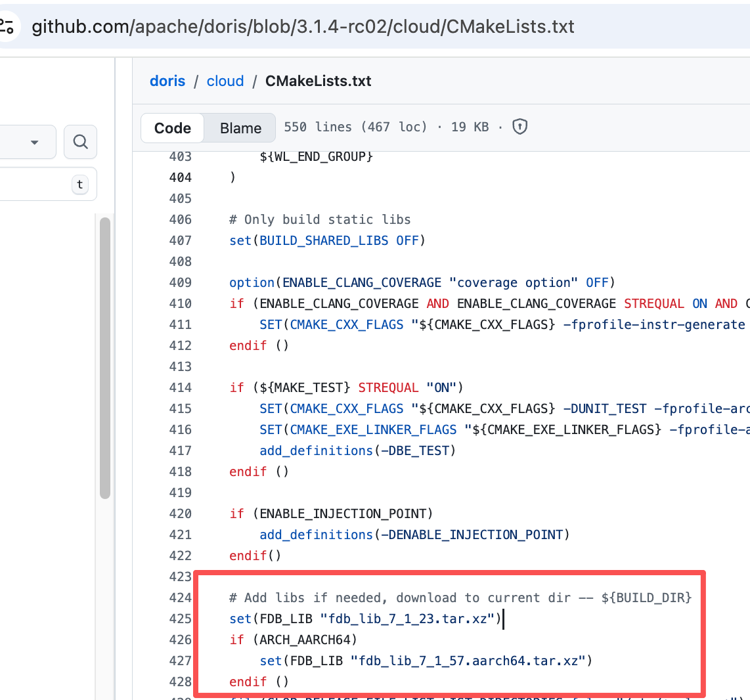
Task: Switch to the Code view tab
Action: [173, 128]
